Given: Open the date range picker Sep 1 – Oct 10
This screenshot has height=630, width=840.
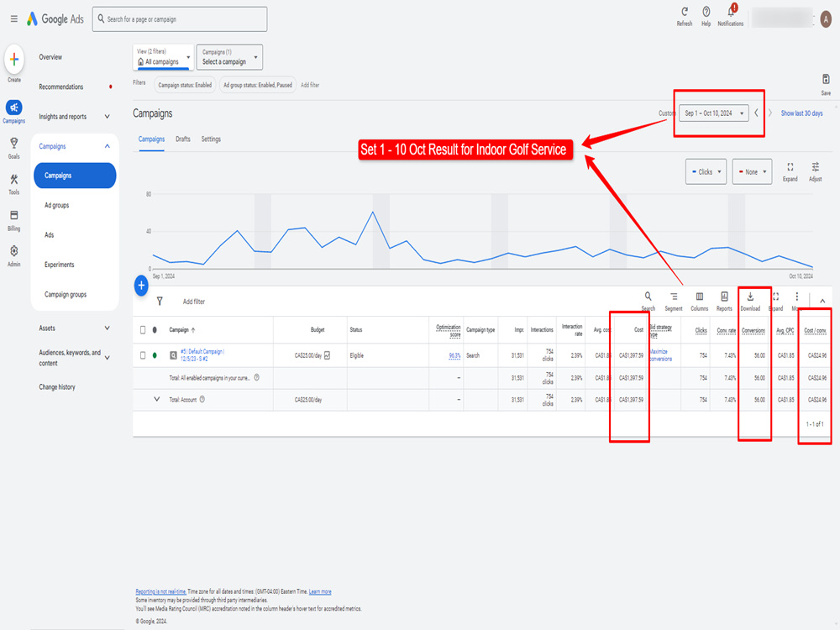Looking at the screenshot, I should [x=713, y=113].
